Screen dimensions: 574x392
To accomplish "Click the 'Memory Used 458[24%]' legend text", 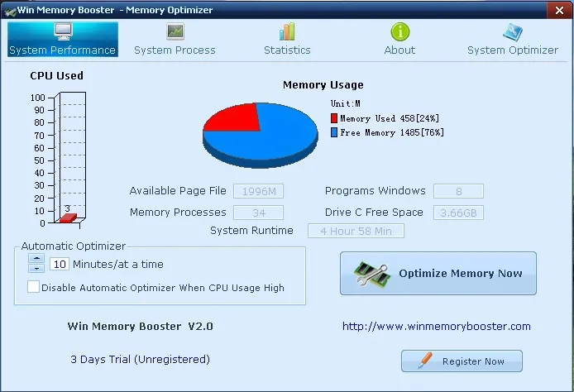I will tap(390, 118).
